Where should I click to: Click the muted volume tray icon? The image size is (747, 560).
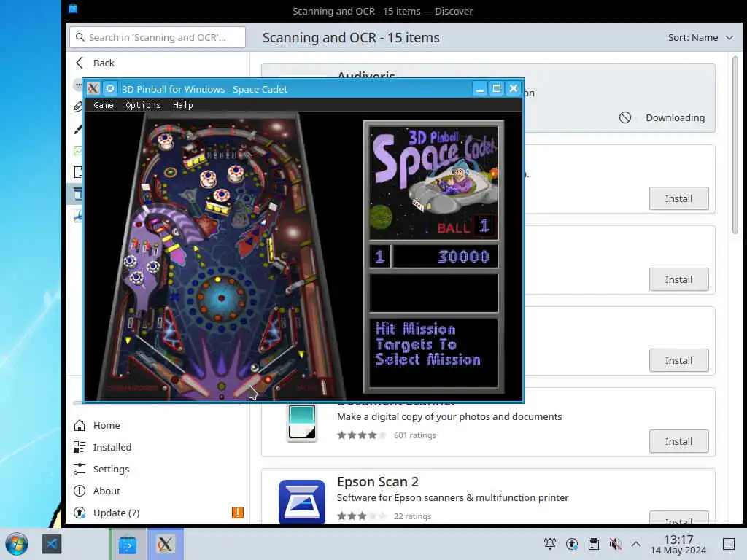coord(615,544)
